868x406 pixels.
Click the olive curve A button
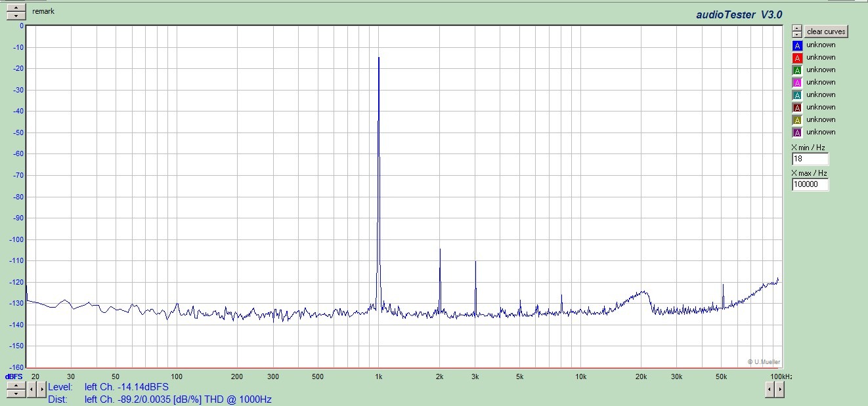coord(797,120)
